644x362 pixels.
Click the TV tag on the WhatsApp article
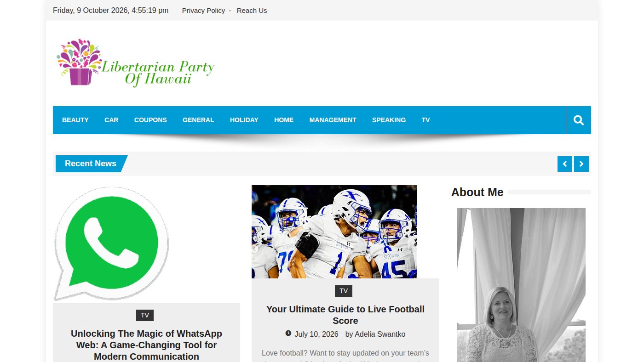[x=145, y=315]
